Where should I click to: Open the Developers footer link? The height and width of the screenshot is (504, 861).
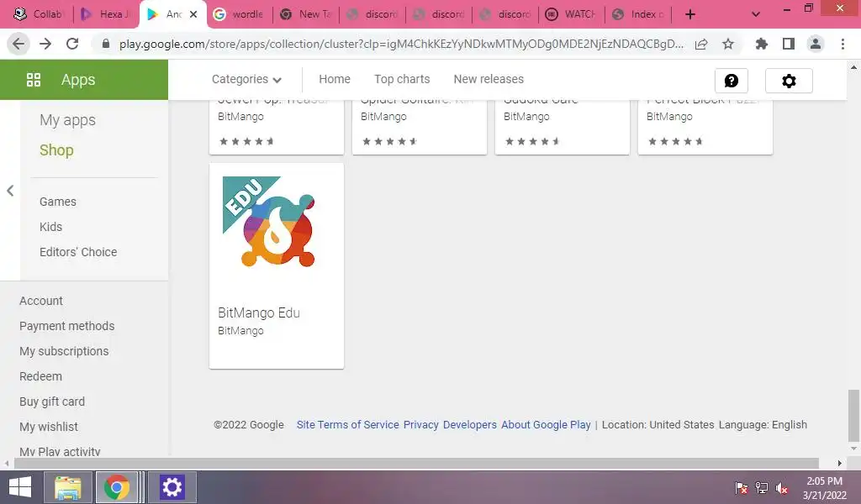[x=469, y=424]
